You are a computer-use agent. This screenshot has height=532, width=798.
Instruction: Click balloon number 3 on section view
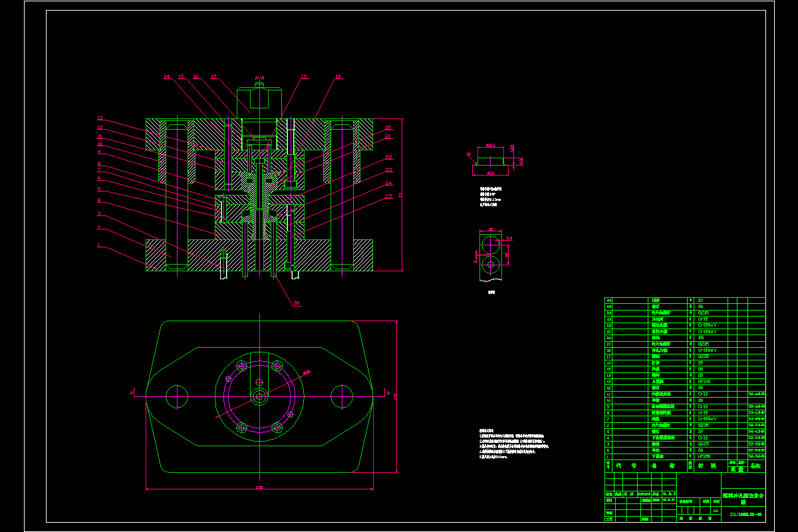[99, 213]
